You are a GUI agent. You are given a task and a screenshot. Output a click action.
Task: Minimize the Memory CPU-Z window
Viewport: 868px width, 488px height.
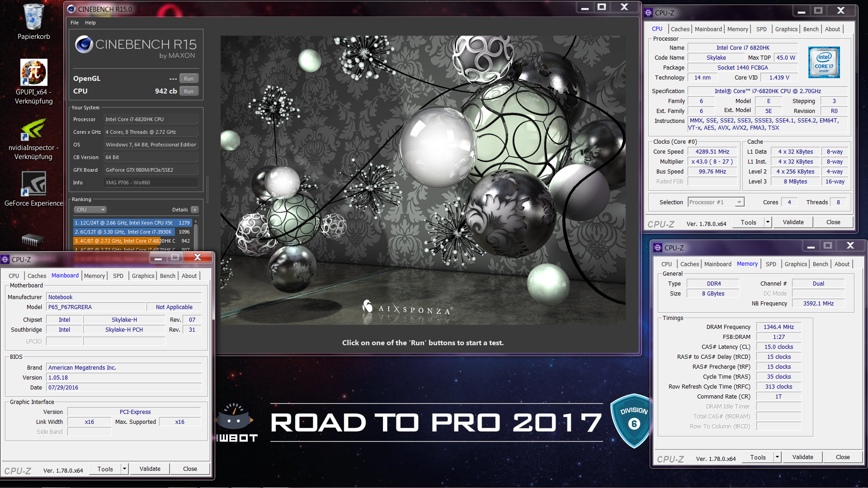[811, 246]
